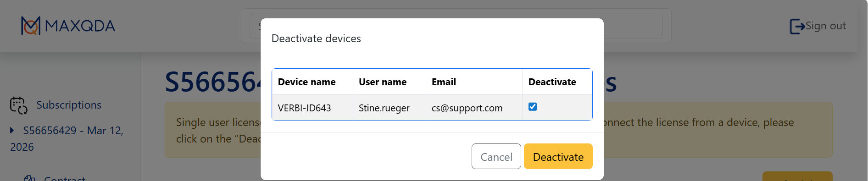This screenshot has height=181, width=868.
Task: Expand the S56656429 subscription tree arrow
Action: [x=12, y=131]
